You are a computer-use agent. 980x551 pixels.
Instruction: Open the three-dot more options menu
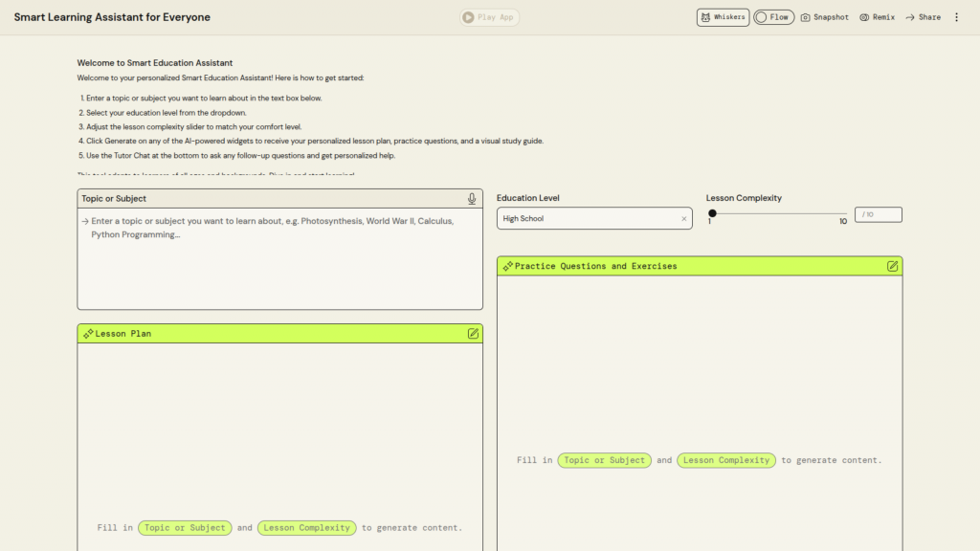956,17
